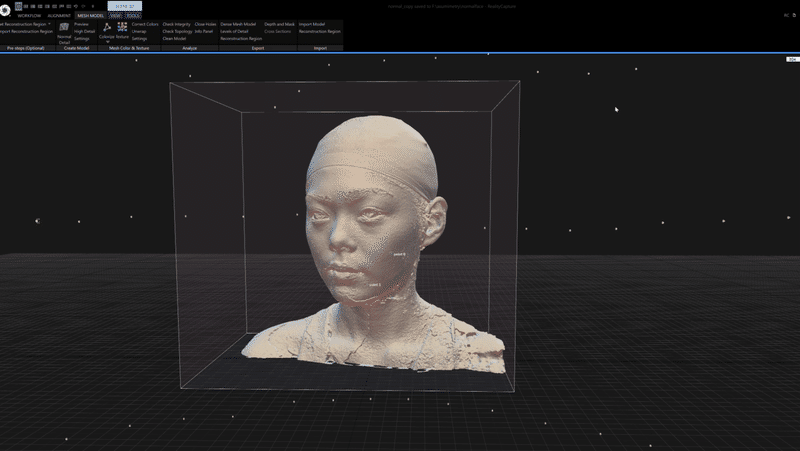The width and height of the screenshot is (800, 451).
Task: Switch to the ALIGNMENT ribbon tab
Action: click(59, 16)
